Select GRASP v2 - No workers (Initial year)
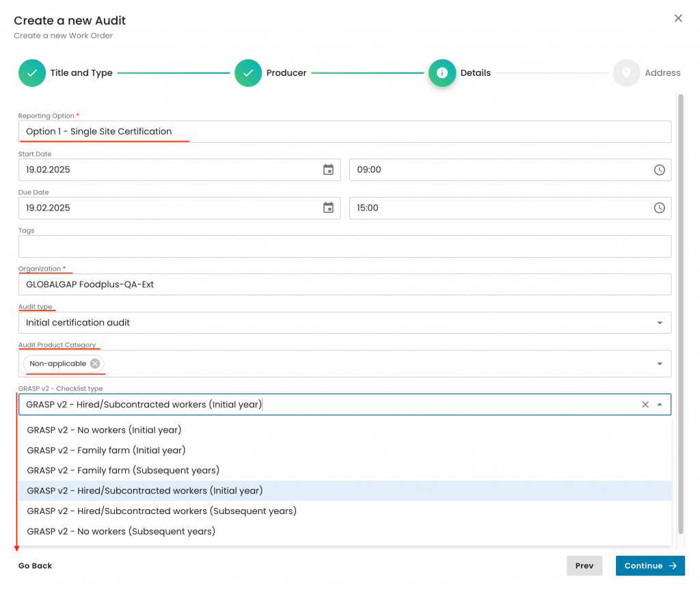This screenshot has width=700, height=590. coord(104,430)
